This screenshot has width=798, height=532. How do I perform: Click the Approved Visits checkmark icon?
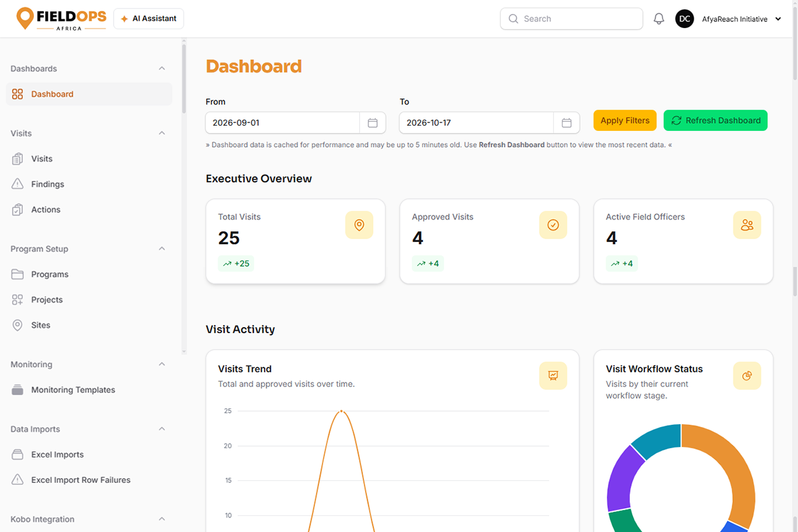click(553, 225)
